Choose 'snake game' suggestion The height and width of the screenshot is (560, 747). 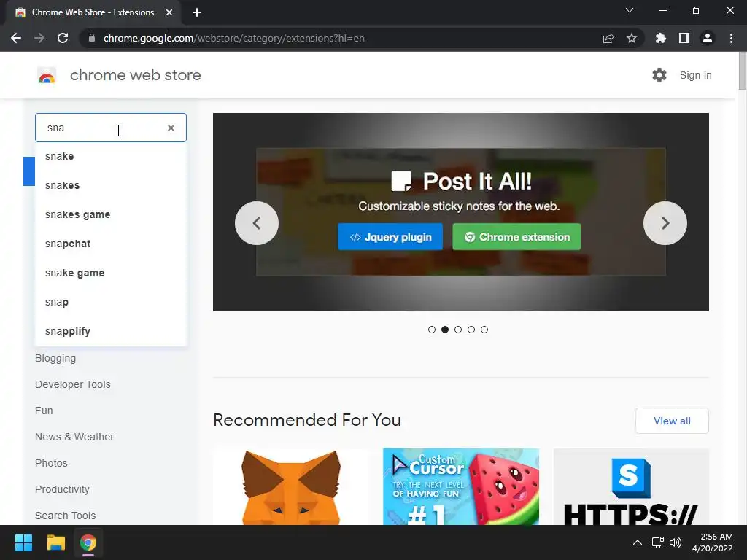[111, 273]
